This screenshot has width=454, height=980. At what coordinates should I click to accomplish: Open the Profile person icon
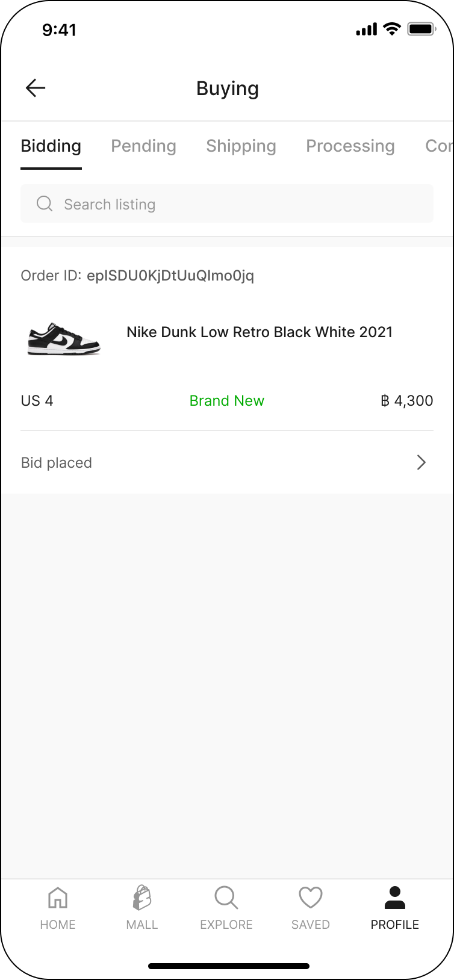click(x=395, y=898)
